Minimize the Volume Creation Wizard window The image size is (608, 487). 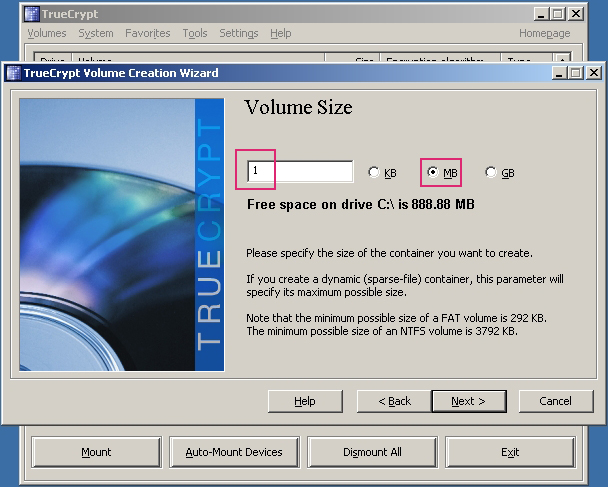click(559, 73)
